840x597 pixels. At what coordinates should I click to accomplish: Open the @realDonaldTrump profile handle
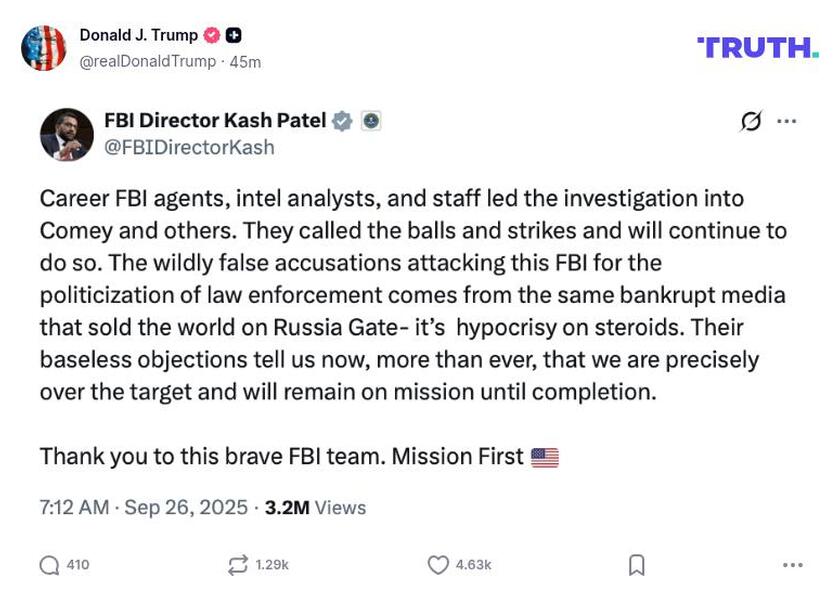click(x=144, y=60)
